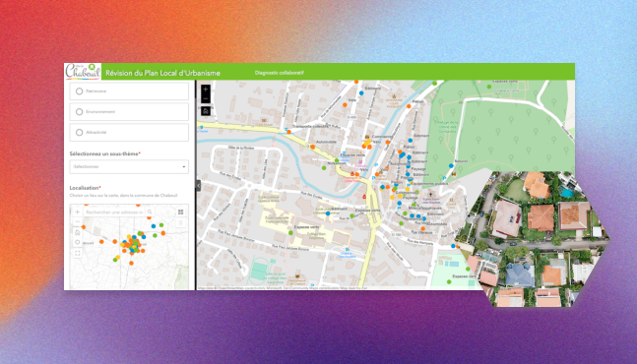637x364 pixels.
Task: Collapse the left form panel with arrow
Action: coord(198,186)
